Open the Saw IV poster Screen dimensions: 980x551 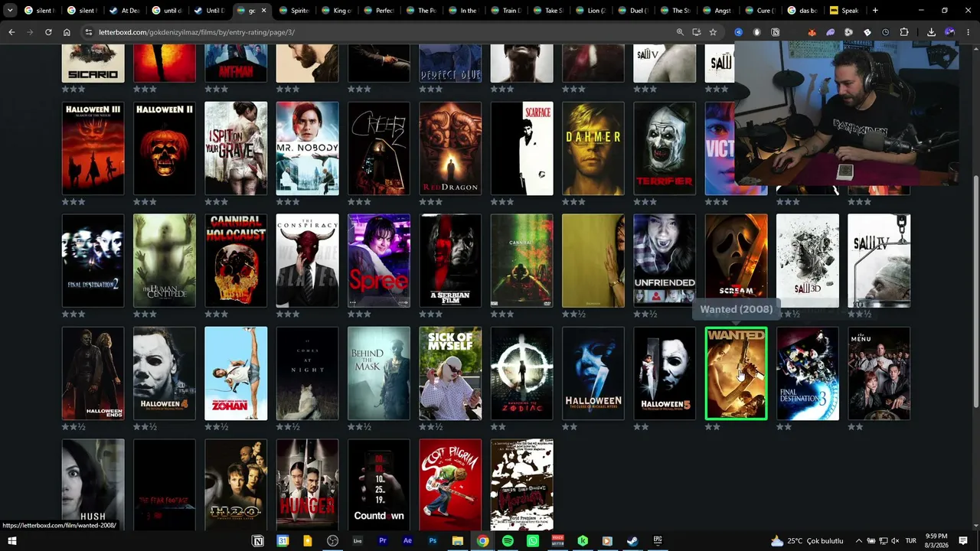879,261
